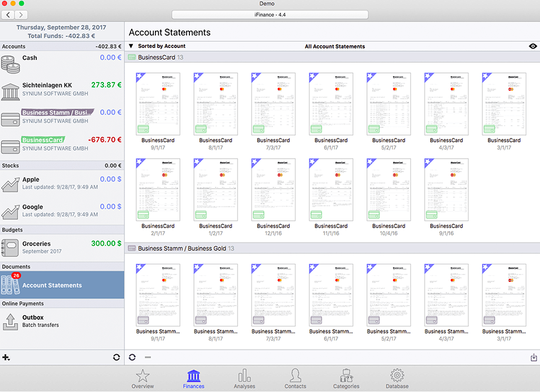Open the Database tab

point(397,379)
